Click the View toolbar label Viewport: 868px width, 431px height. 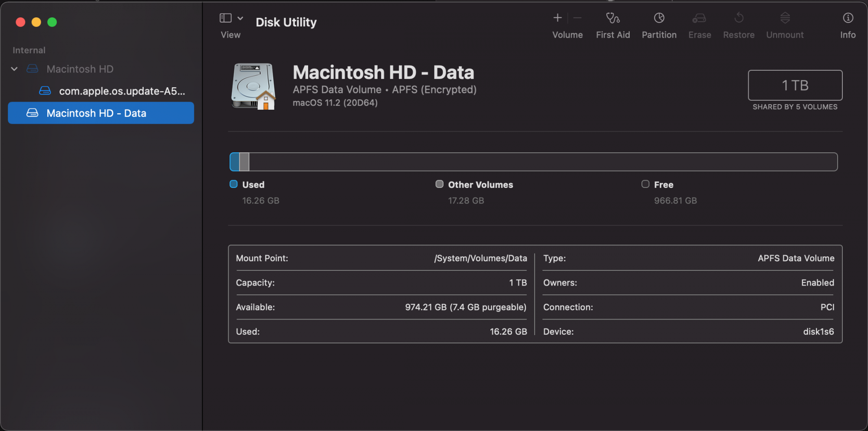[230, 35]
